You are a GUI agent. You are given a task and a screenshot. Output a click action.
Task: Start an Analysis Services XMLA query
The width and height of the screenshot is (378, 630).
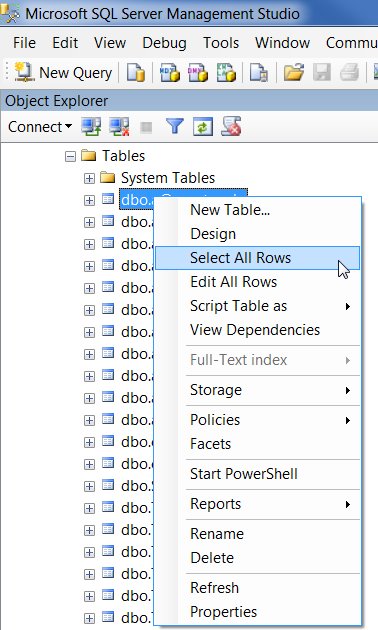pos(226,73)
